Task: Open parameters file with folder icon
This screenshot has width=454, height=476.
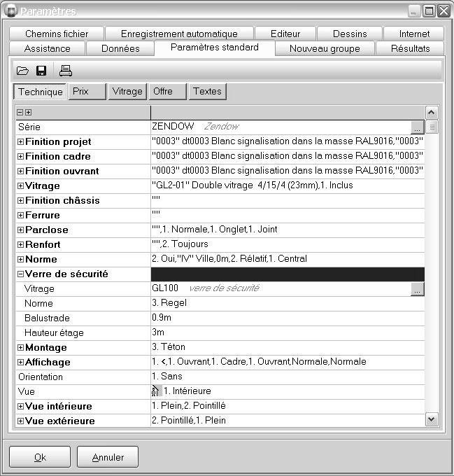Action: (22, 71)
